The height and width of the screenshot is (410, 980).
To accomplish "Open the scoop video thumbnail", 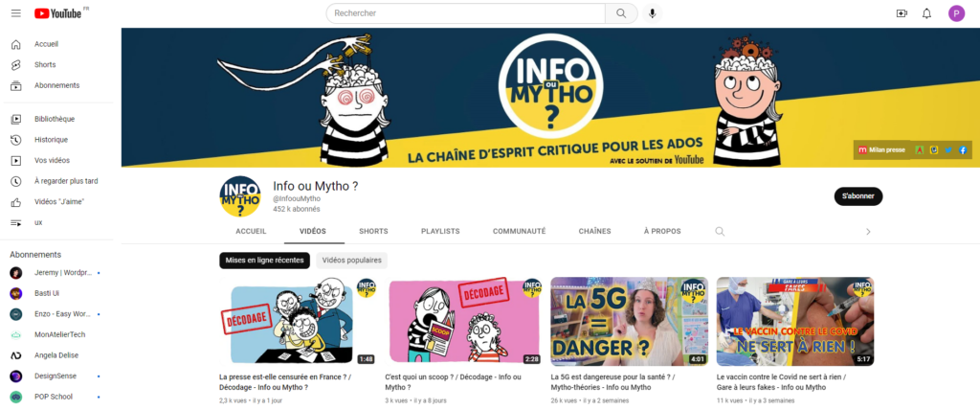I will 464,322.
